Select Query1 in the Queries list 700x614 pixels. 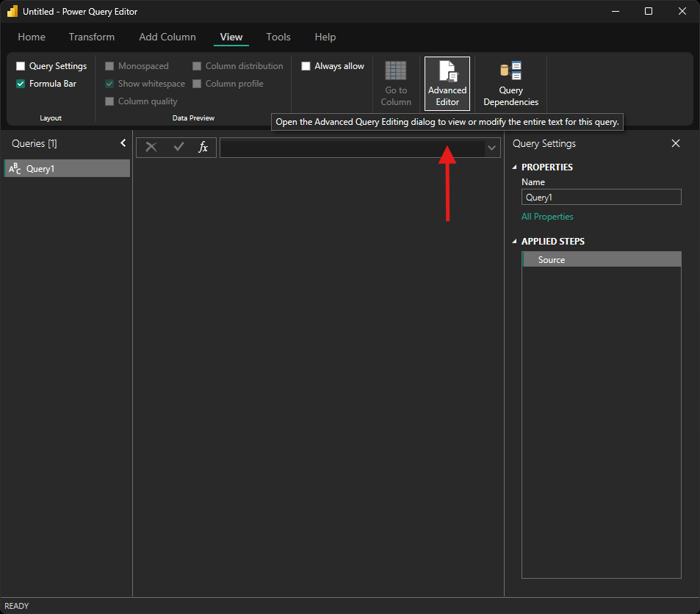[40, 169]
